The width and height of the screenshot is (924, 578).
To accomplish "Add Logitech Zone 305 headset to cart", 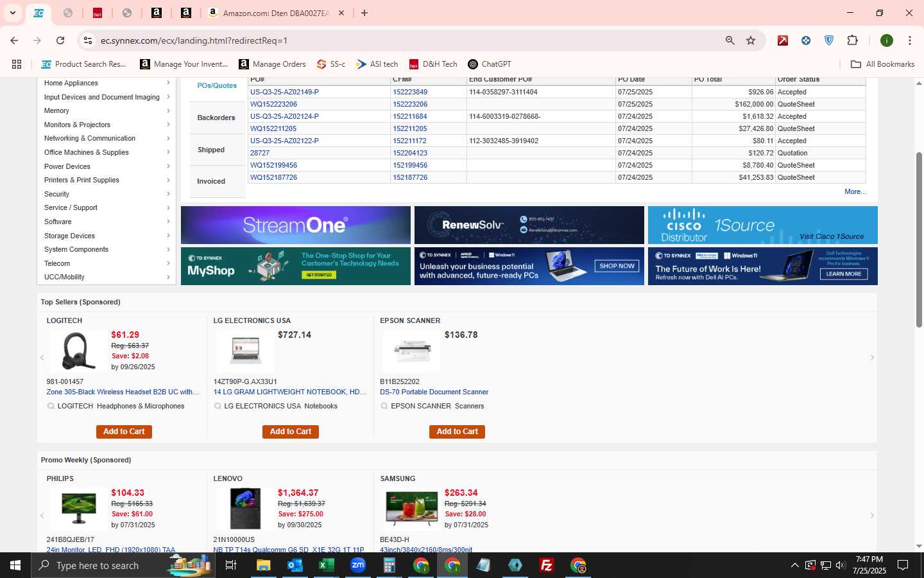I will point(124,432).
